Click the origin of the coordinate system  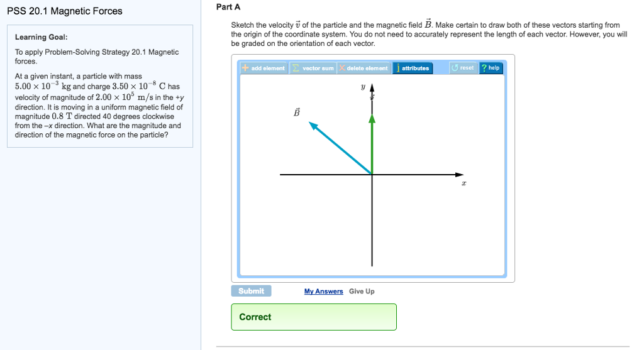click(372, 174)
